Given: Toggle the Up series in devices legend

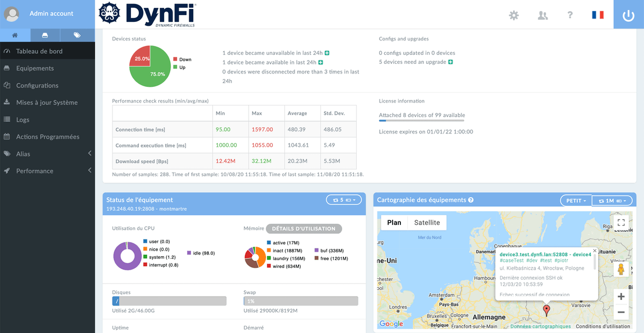Looking at the screenshot, I should tap(179, 67).
